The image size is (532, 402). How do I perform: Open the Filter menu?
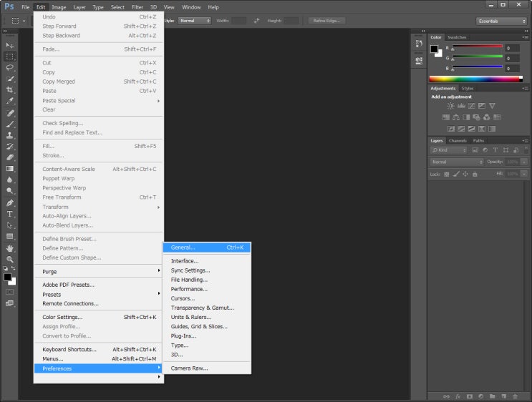click(x=137, y=7)
